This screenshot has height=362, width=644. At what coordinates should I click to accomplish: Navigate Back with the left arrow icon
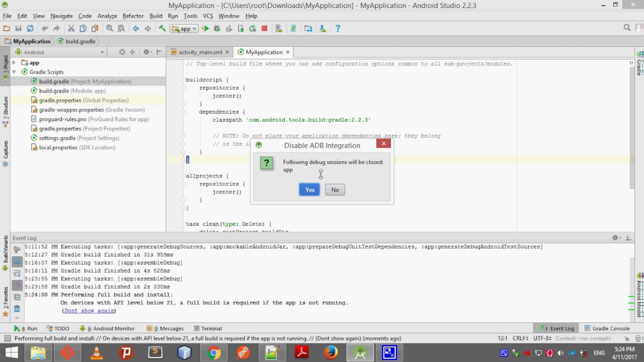click(x=136, y=29)
